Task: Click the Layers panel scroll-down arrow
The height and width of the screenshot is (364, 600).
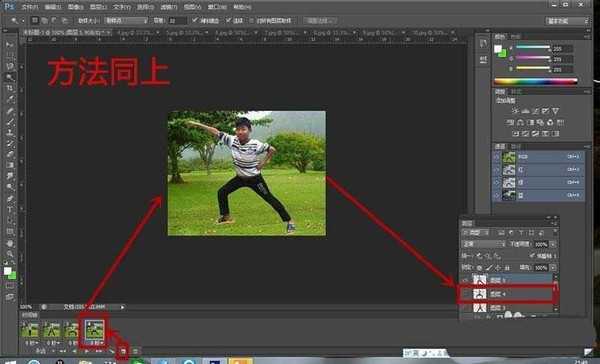Action: [x=556, y=309]
